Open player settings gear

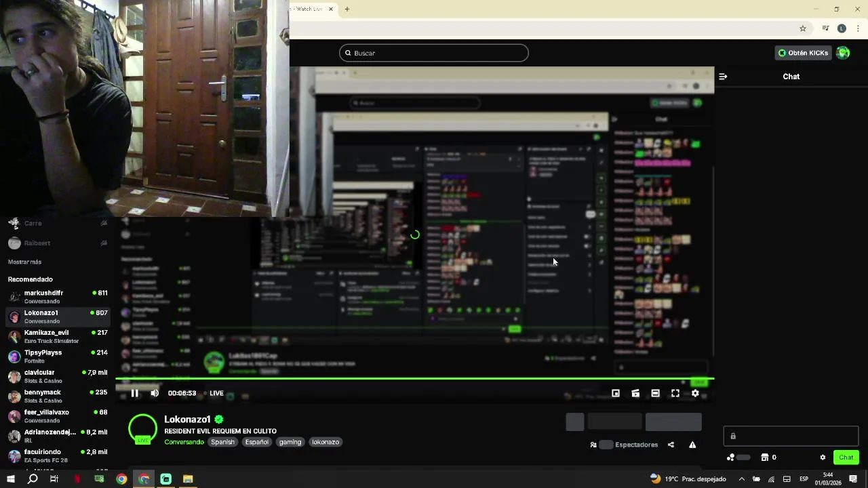click(x=695, y=393)
